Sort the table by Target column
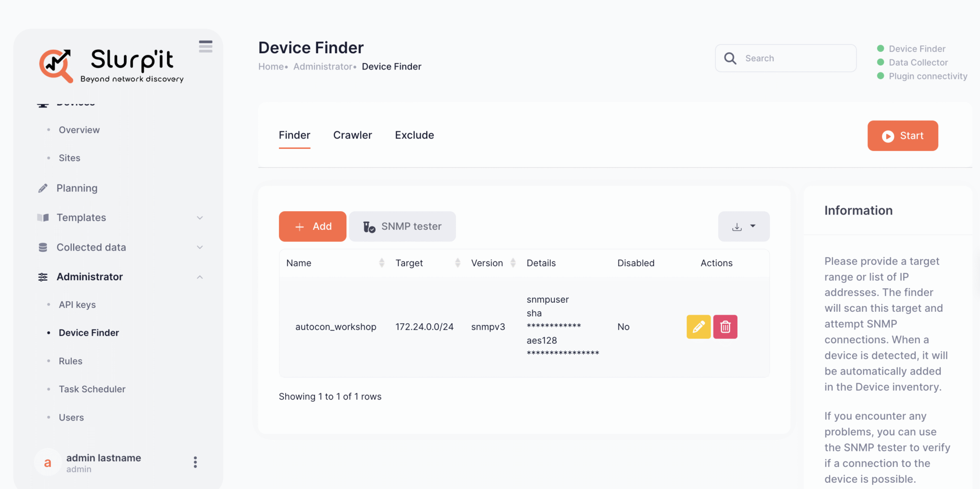 (x=457, y=263)
